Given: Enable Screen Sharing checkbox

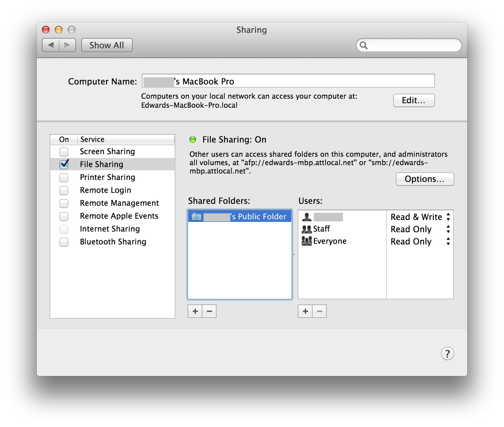Looking at the screenshot, I should [64, 152].
